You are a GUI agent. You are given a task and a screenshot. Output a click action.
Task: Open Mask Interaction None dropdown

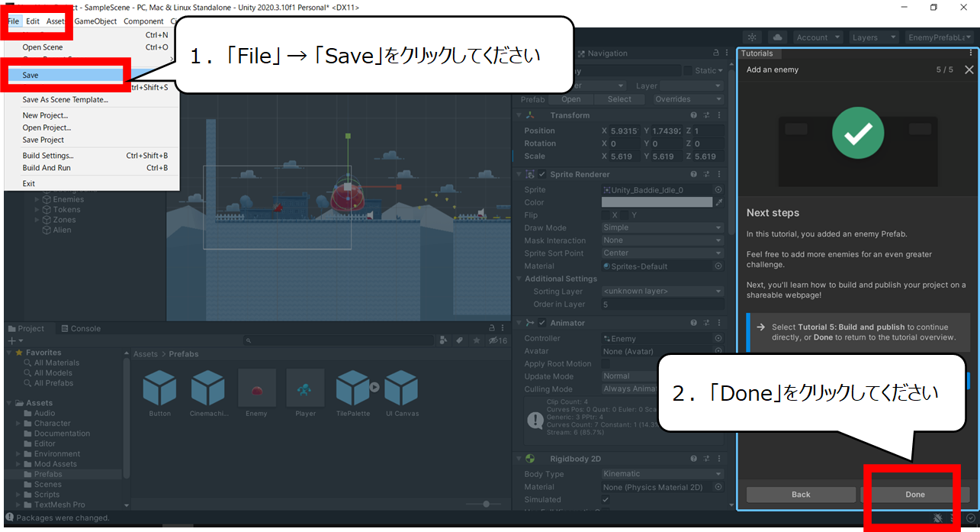(662, 240)
